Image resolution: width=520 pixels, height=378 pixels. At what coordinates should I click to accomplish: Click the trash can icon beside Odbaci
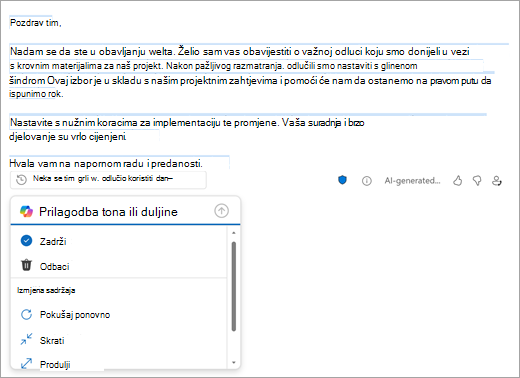pyautogui.click(x=26, y=265)
